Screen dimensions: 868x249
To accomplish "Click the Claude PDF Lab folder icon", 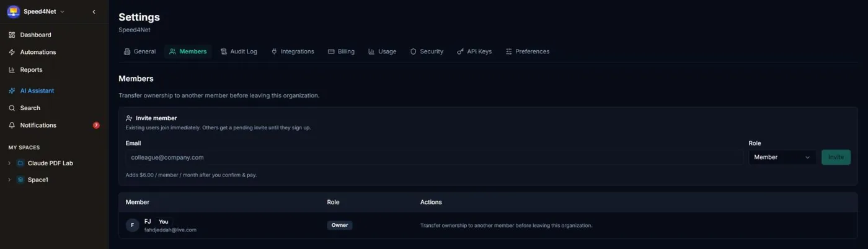I will pos(20,163).
